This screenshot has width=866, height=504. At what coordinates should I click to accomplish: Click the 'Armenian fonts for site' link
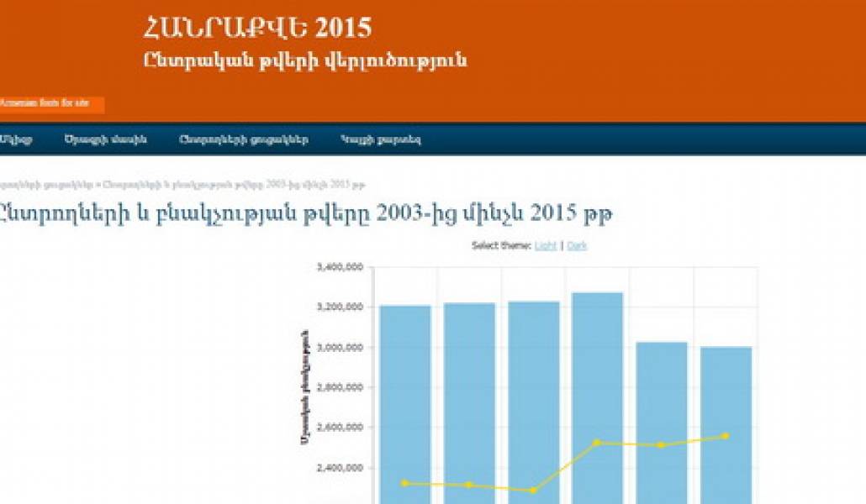pos(45,103)
